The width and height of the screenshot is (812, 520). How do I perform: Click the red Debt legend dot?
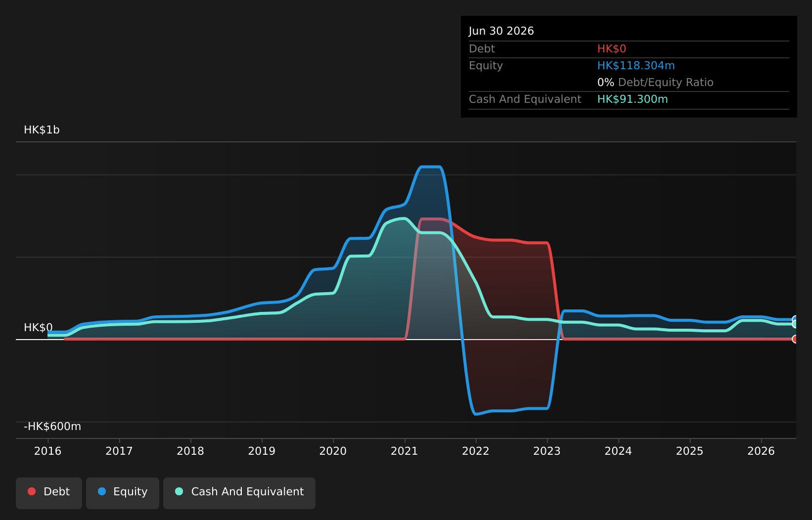click(x=32, y=491)
